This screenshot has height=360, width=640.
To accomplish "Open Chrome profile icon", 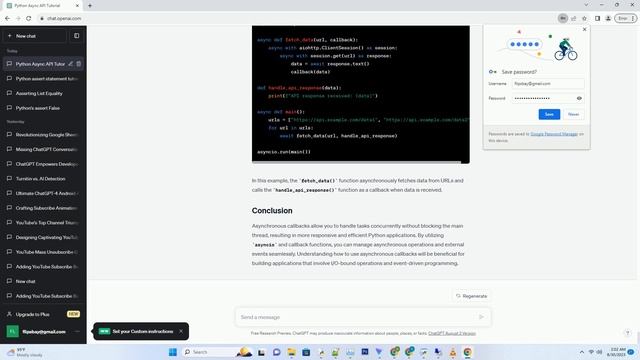I will [x=608, y=18].
